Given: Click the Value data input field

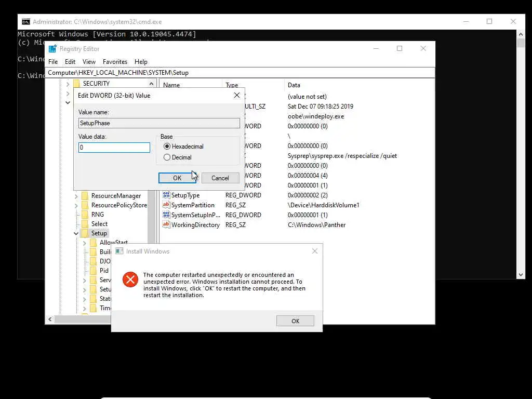Looking at the screenshot, I should (x=114, y=147).
